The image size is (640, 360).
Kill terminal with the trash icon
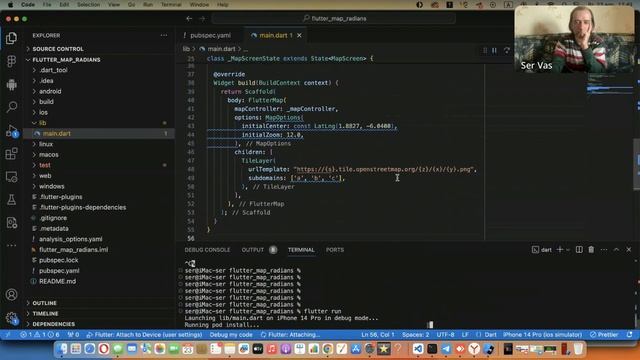[591, 249]
